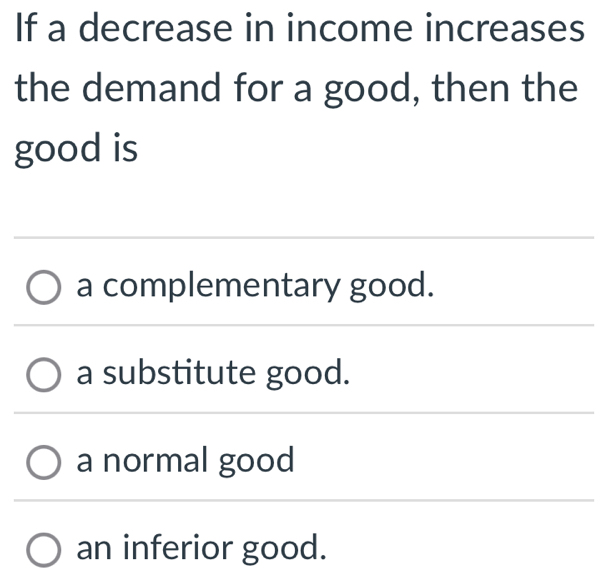Image resolution: width=611 pixels, height=570 pixels.
Task: Click the question line "the demand for a good"
Action: (298, 90)
